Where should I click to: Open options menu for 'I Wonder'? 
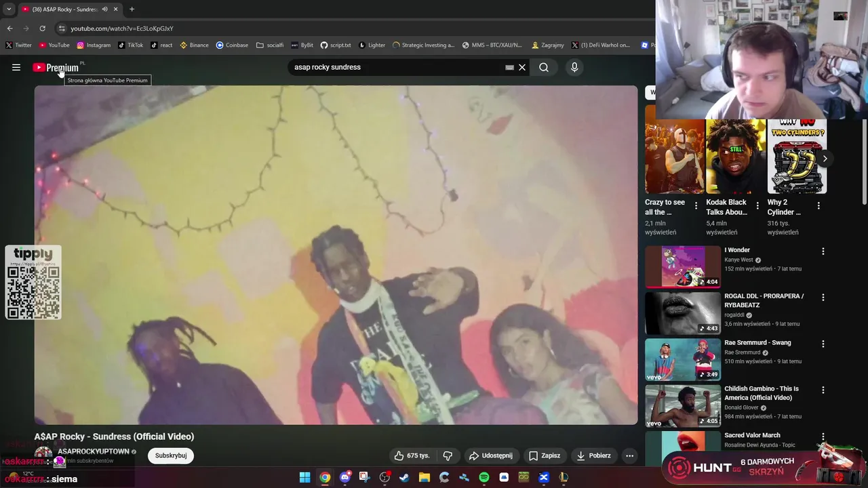tap(823, 251)
